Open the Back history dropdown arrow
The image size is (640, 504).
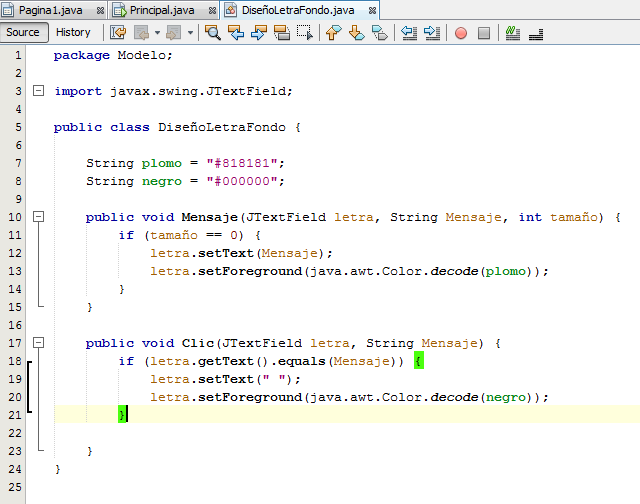click(x=157, y=33)
